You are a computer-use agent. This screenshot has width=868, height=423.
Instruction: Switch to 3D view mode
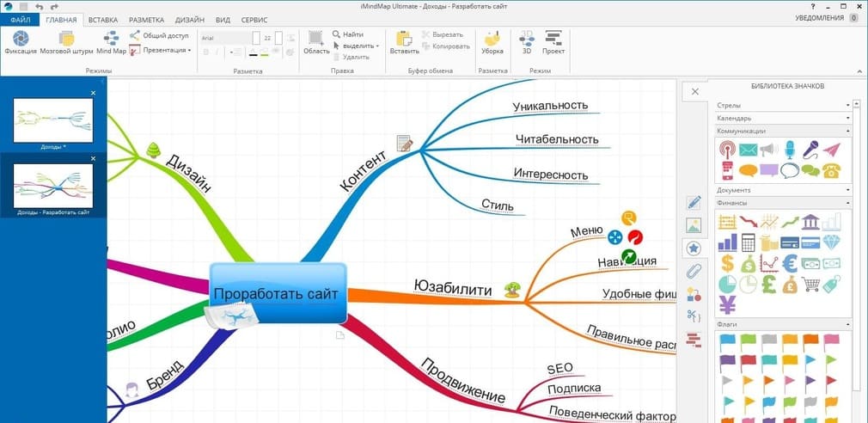tap(527, 43)
